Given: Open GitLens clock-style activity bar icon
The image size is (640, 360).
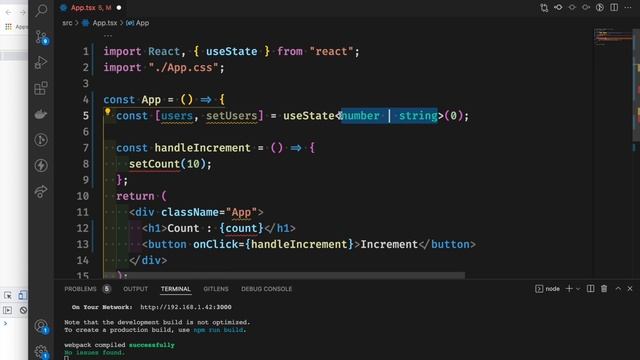Looking at the screenshot, I should pyautogui.click(x=41, y=140).
